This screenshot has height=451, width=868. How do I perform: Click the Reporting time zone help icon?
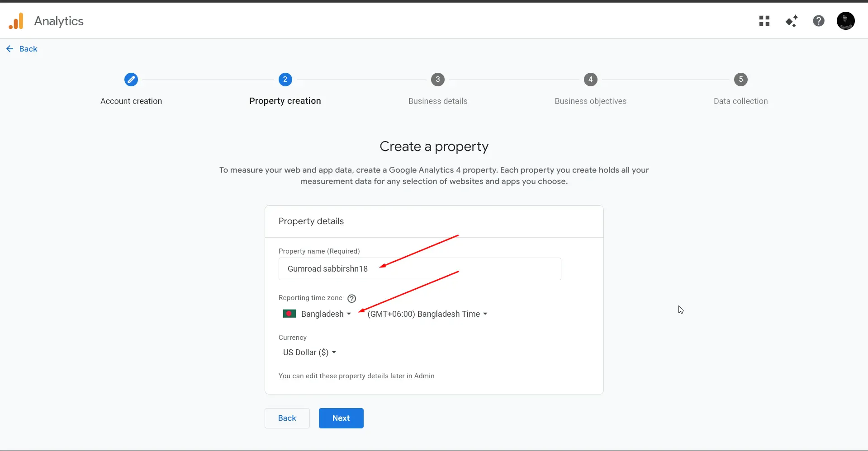pos(352,298)
